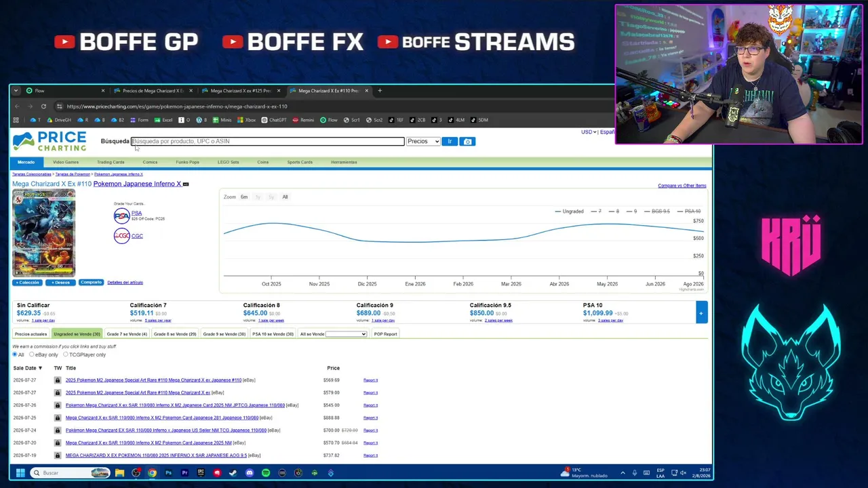Open the taskbar weather widget
This screenshot has width=868, height=488.
click(583, 472)
